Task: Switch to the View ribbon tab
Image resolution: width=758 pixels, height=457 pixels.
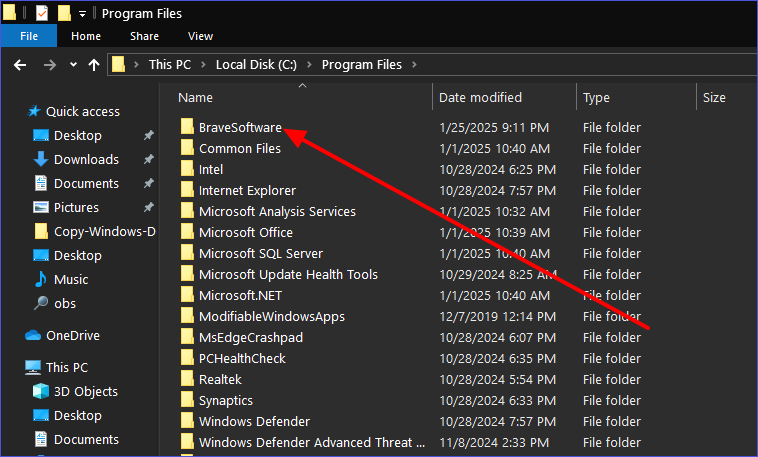Action: coord(200,36)
